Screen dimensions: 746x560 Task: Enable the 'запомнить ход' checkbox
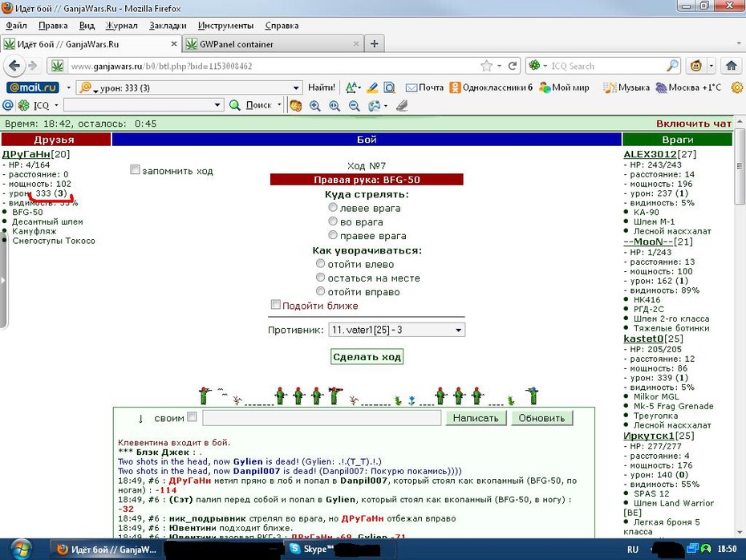[135, 169]
